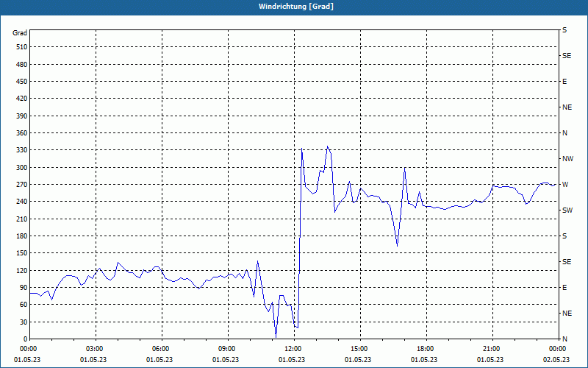The height and width of the screenshot is (368, 588).
Task: Click the 01.05.23 date under 12:00
Action: (292, 360)
